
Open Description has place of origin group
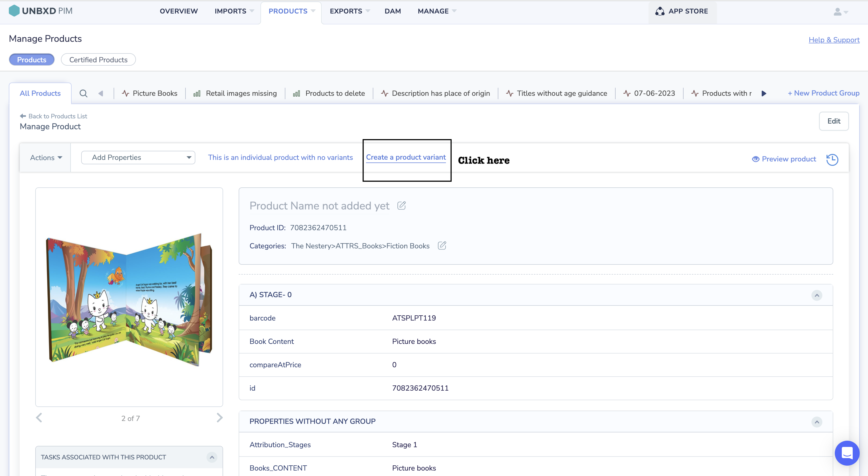click(435, 93)
